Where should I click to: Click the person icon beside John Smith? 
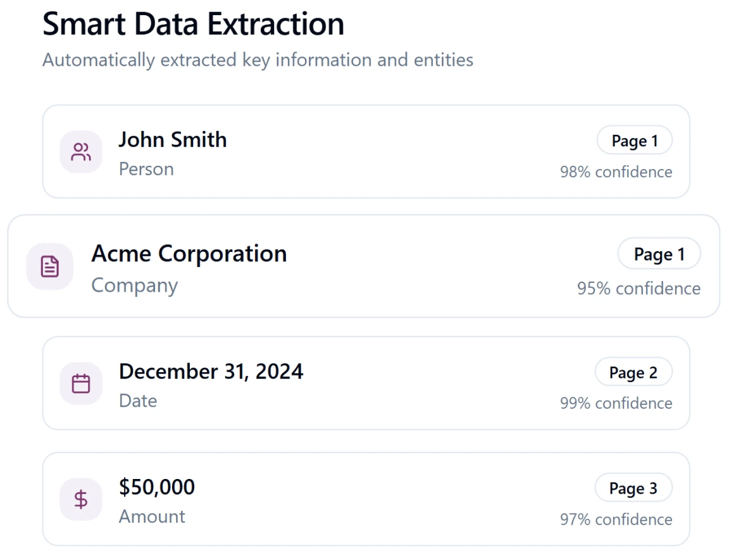pos(80,151)
